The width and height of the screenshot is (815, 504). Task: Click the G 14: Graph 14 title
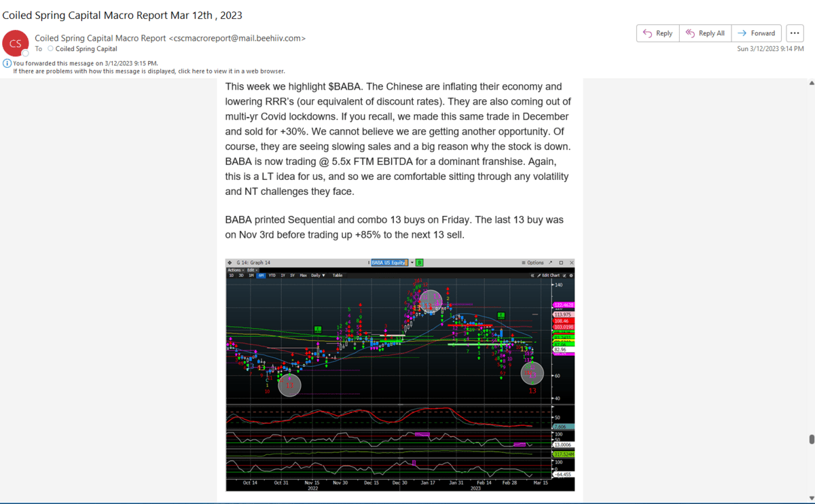[x=253, y=262]
